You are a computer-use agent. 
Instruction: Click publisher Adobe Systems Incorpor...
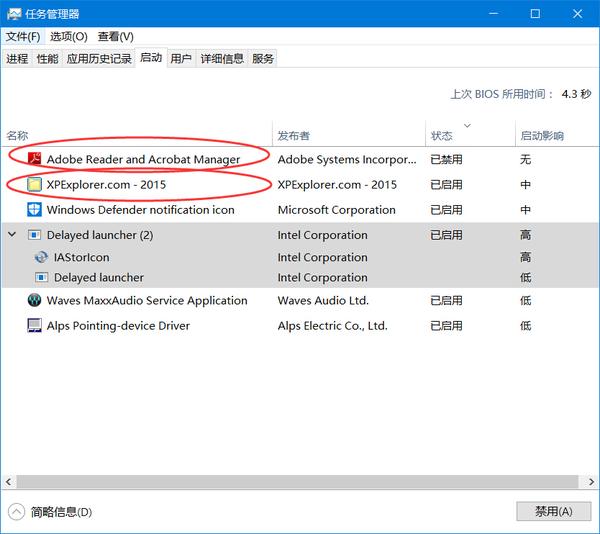(347, 159)
